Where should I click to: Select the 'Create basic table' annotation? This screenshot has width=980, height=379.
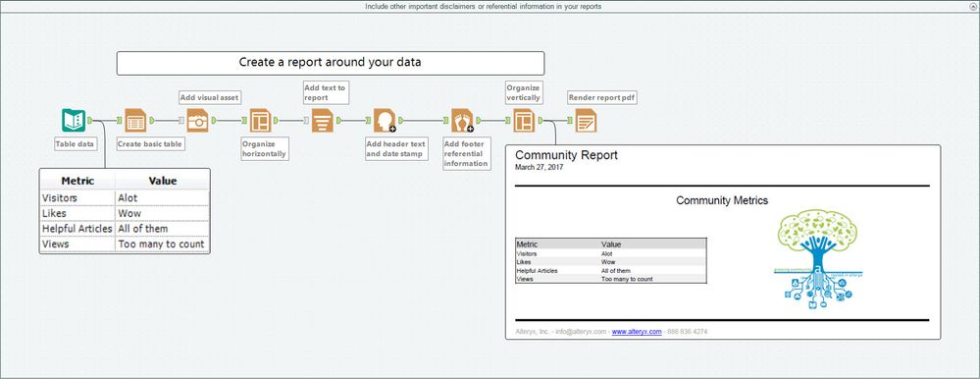coord(151,144)
